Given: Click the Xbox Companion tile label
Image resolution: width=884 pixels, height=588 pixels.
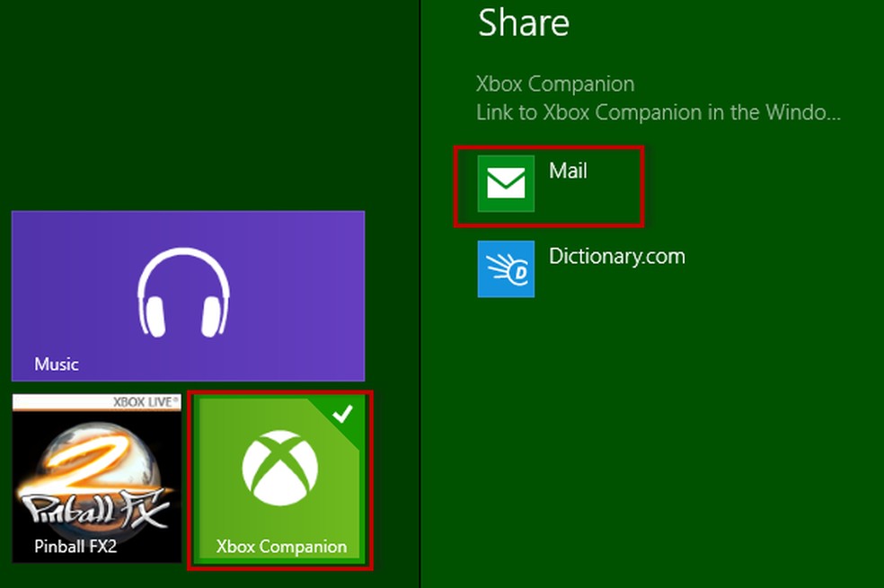Looking at the screenshot, I should pyautogui.click(x=281, y=547).
